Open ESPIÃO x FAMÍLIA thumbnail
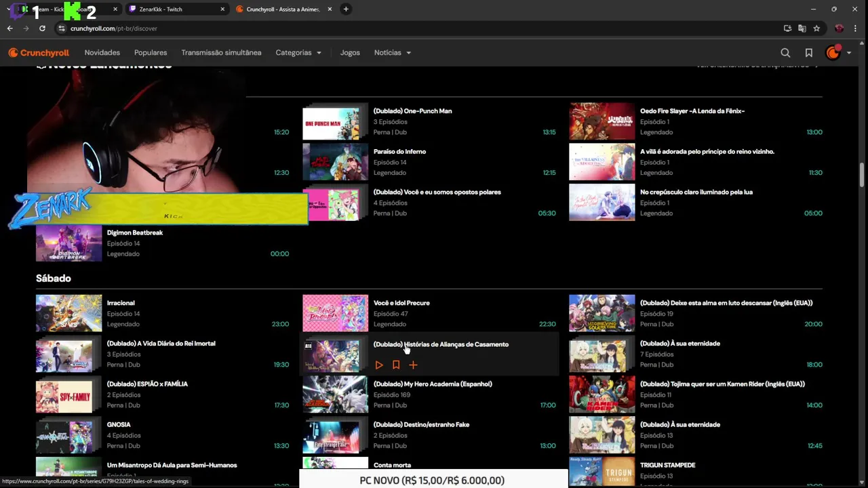The image size is (868, 488). tap(68, 394)
